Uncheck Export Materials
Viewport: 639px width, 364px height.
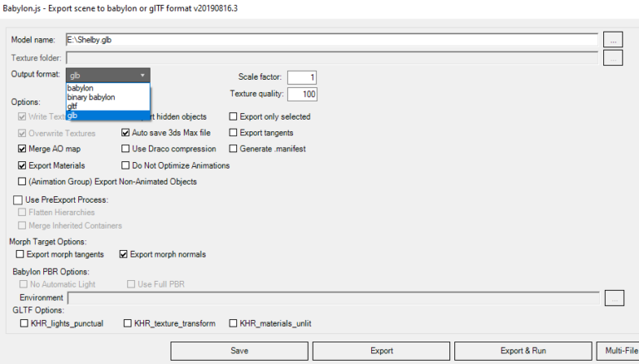22,165
